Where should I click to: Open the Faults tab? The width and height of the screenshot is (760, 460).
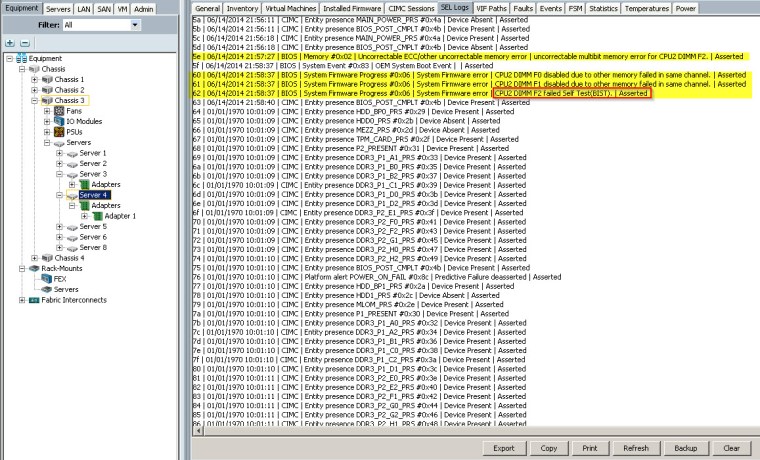(x=523, y=8)
